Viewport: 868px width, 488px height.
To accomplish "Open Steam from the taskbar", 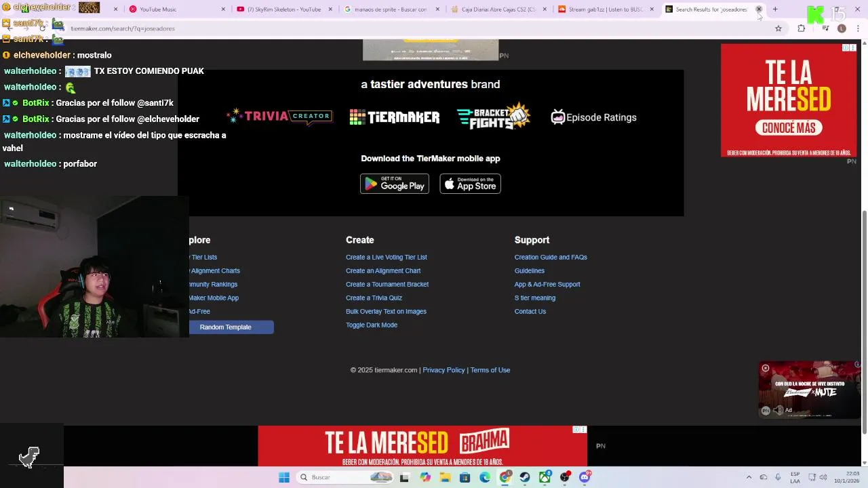I will tap(525, 477).
